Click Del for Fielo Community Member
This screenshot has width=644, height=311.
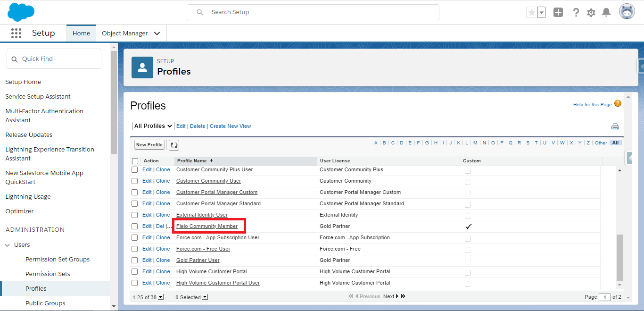click(160, 226)
